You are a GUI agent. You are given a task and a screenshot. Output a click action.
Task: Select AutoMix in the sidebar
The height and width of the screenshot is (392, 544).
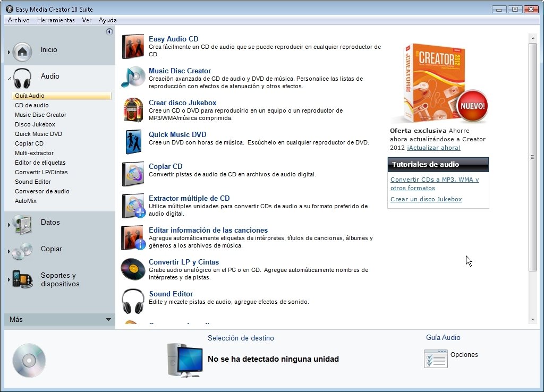tap(25, 200)
